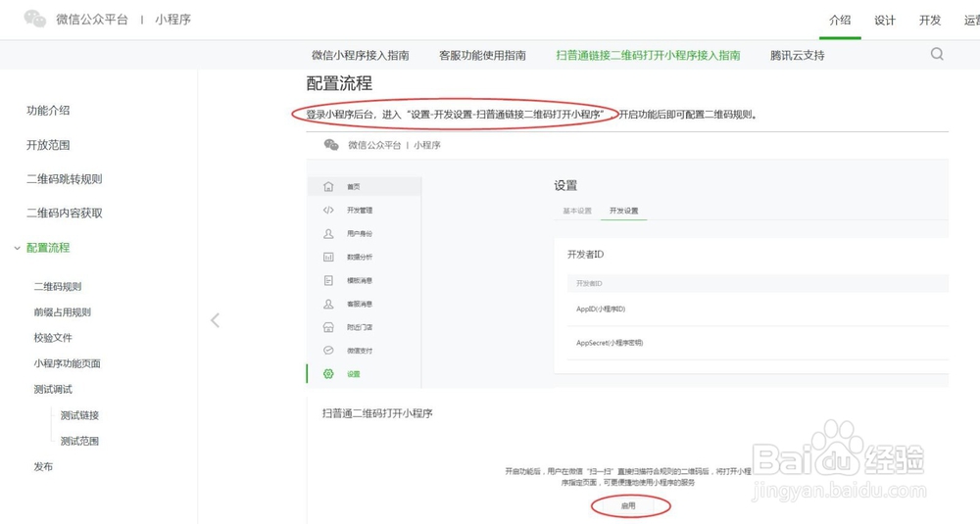Open 小程序功能页面 sub-item in sidebar
Image resolution: width=980 pixels, height=524 pixels.
pyautogui.click(x=67, y=363)
